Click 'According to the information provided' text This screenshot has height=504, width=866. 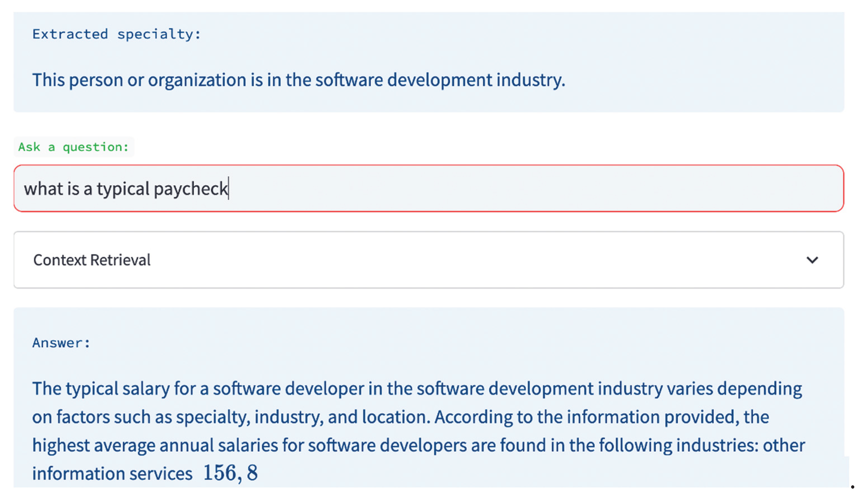[587, 417]
